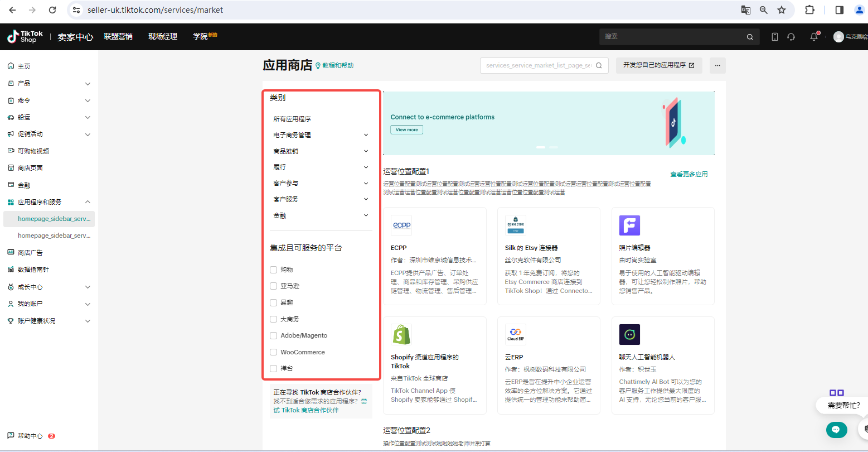Click the app store search field
This screenshot has width=868, height=452.
(538, 65)
